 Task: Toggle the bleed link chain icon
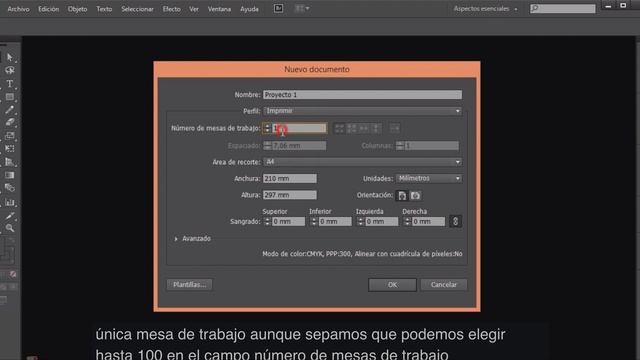456,221
